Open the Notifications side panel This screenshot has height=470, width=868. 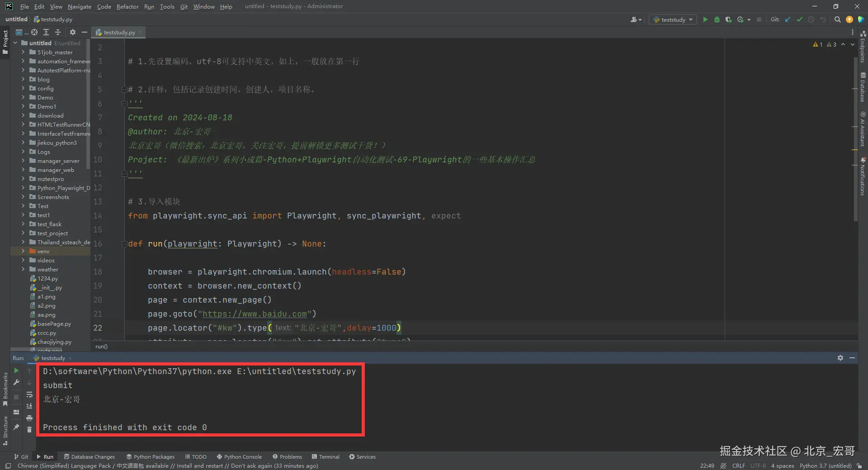coord(863,176)
